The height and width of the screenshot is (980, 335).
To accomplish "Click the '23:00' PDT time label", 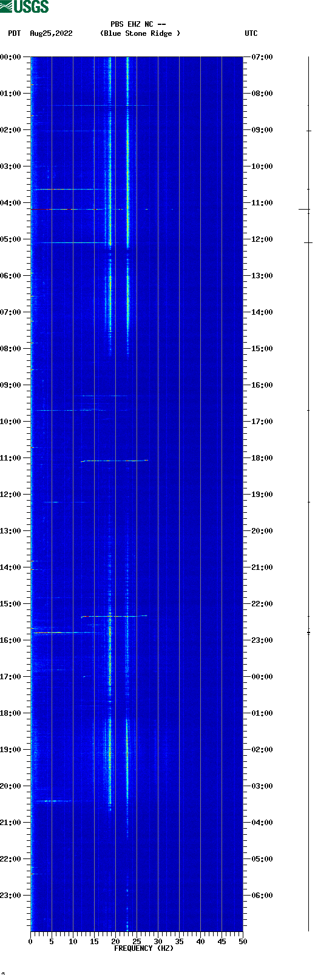I will point(11,896).
